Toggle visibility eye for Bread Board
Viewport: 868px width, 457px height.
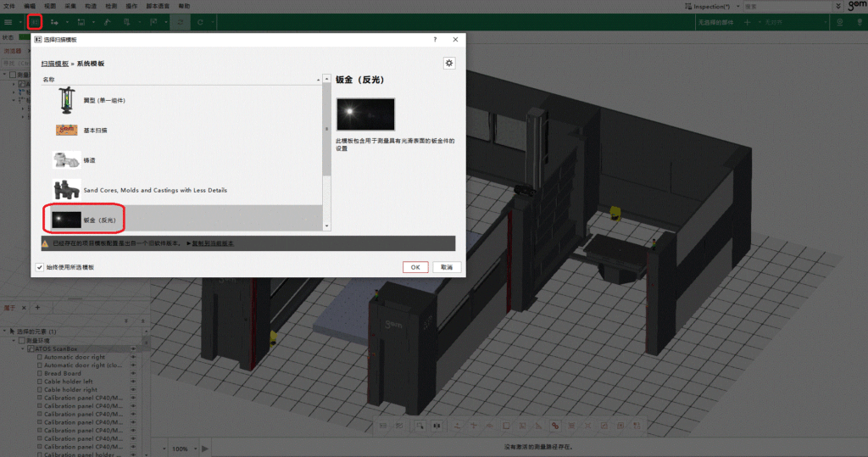pyautogui.click(x=133, y=373)
